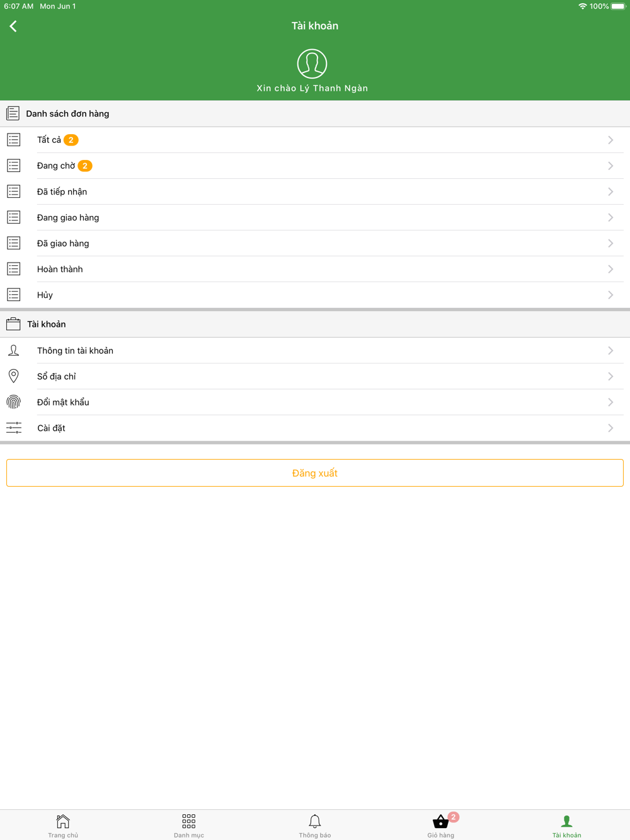Open the user profile avatar icon
This screenshot has width=630, height=840.
point(312,64)
